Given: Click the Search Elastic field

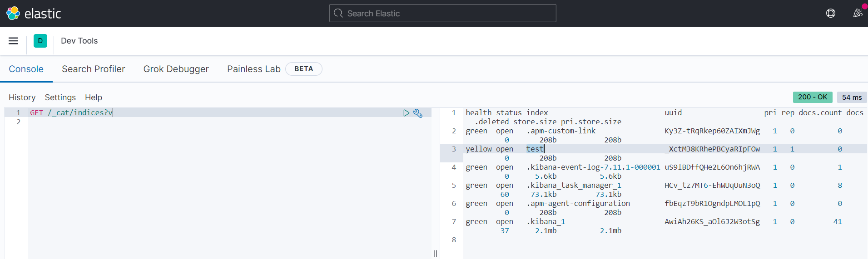Looking at the screenshot, I should tap(442, 13).
